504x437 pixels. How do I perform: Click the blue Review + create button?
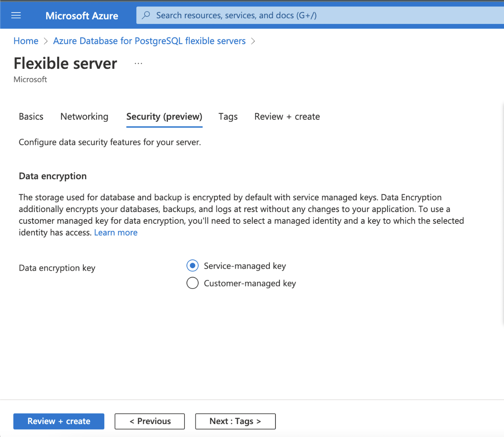coord(59,421)
